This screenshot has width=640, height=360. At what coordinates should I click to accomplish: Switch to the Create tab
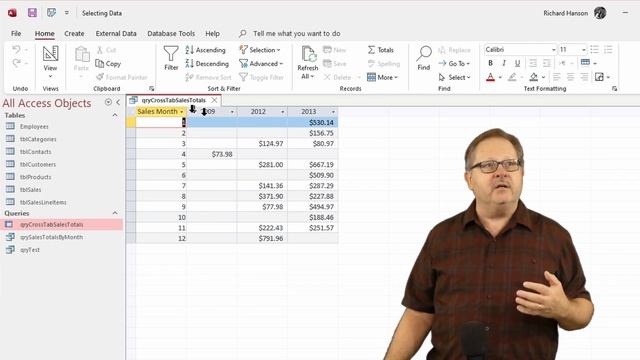click(x=74, y=33)
